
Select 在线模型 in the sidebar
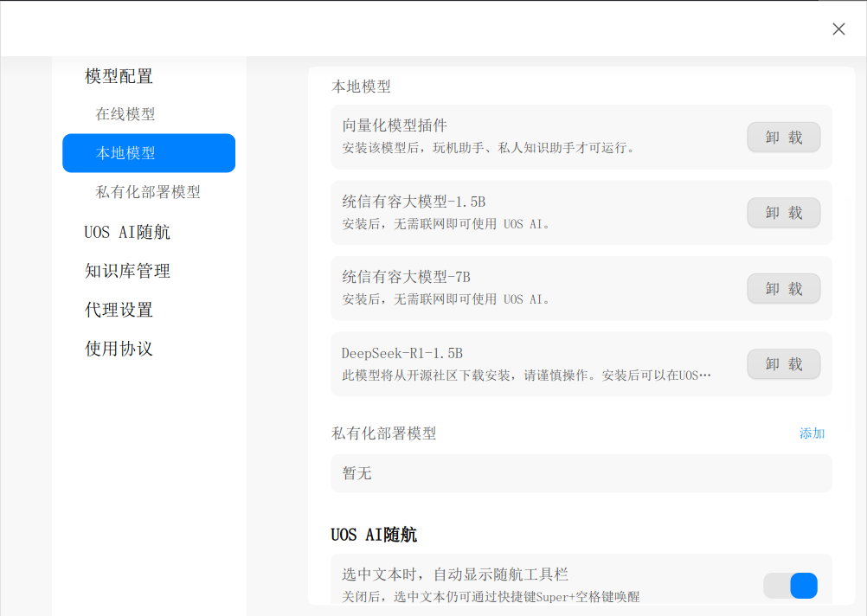pos(125,114)
